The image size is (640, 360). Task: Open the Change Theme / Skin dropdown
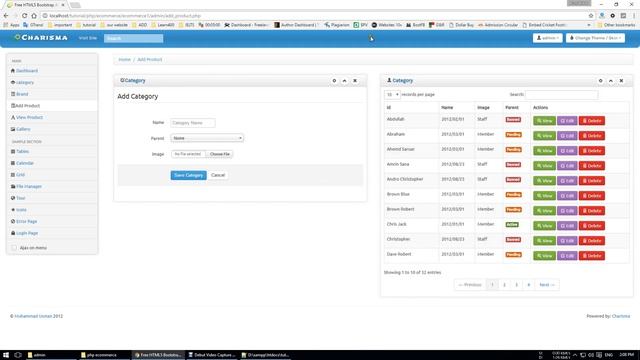click(595, 38)
